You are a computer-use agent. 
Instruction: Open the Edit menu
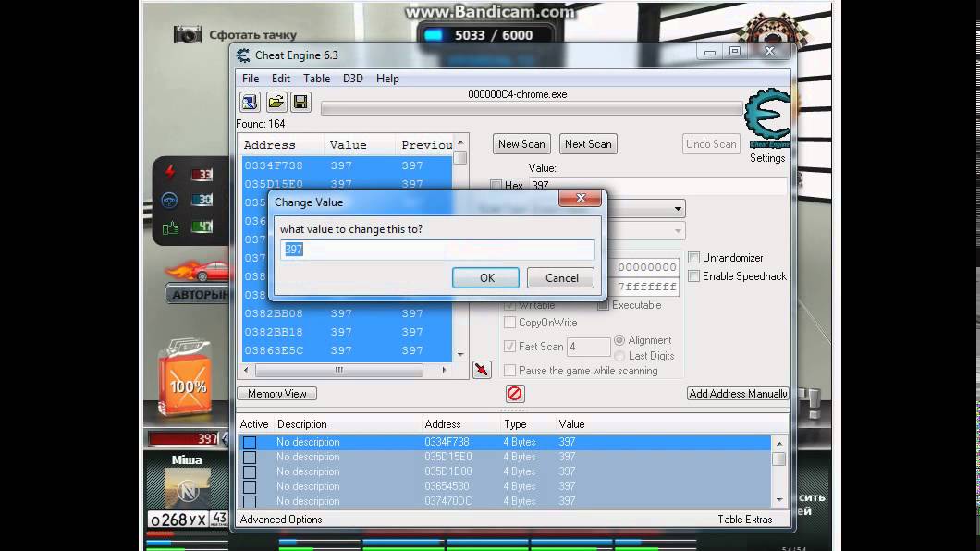pyautogui.click(x=281, y=79)
